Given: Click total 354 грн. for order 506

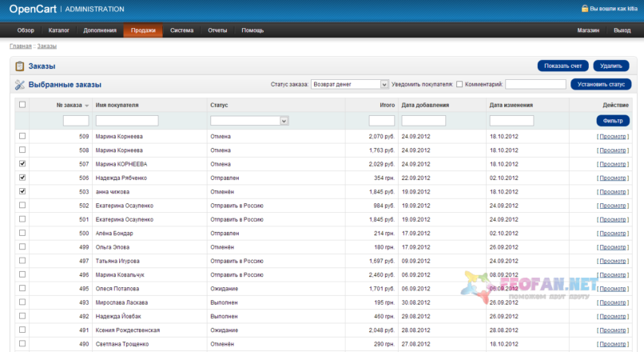Looking at the screenshot, I should (x=384, y=178).
